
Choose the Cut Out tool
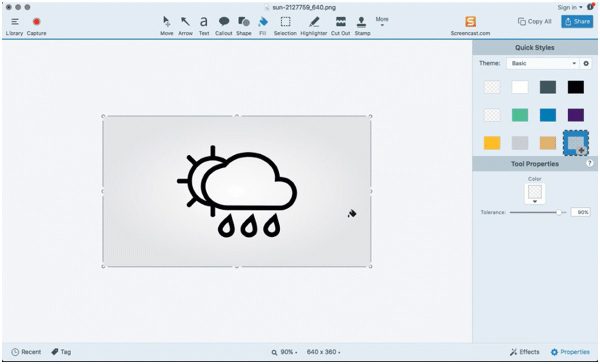[x=340, y=26]
